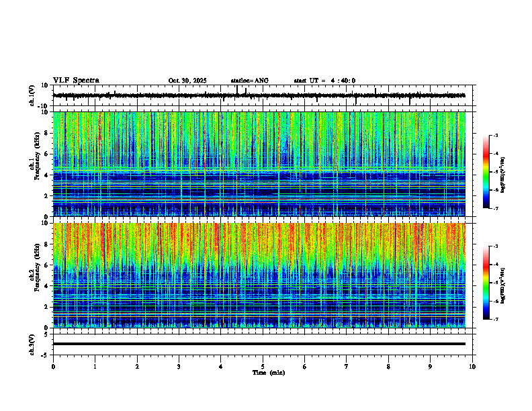Click the ch.1 spectrogram color scale bar
532x411 pixels.
point(486,172)
